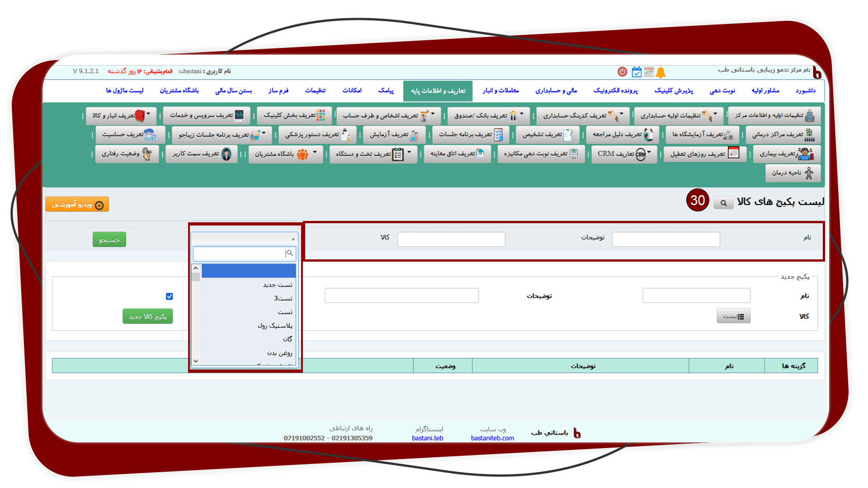
Task: Open تعریف مراکز درمانی icon
Action: (x=810, y=135)
